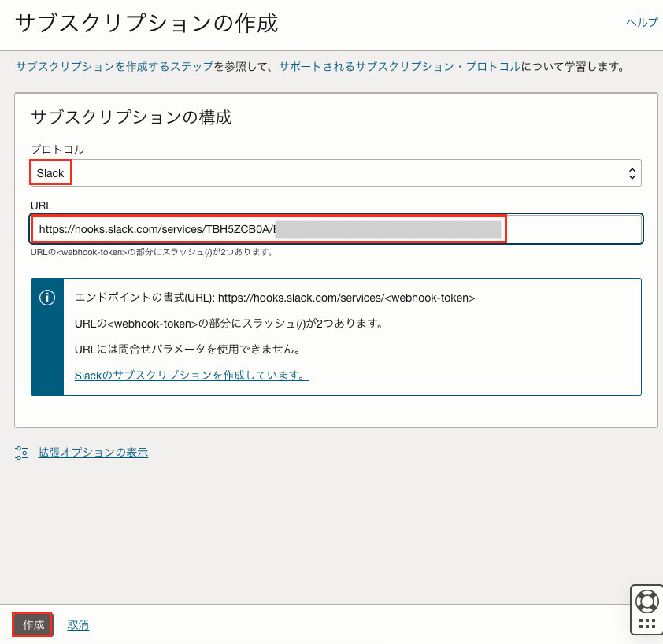Click the プロトコル field label
This screenshot has height=644, width=663.
click(x=57, y=149)
